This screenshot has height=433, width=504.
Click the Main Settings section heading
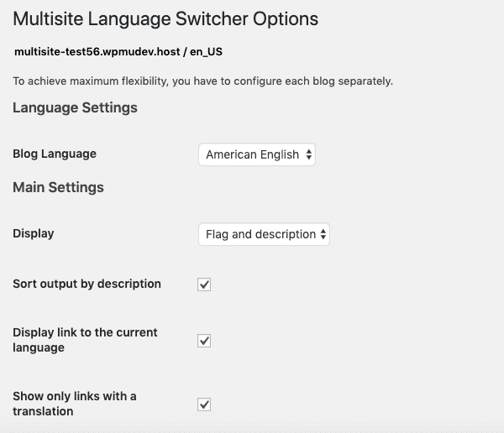[x=58, y=187]
